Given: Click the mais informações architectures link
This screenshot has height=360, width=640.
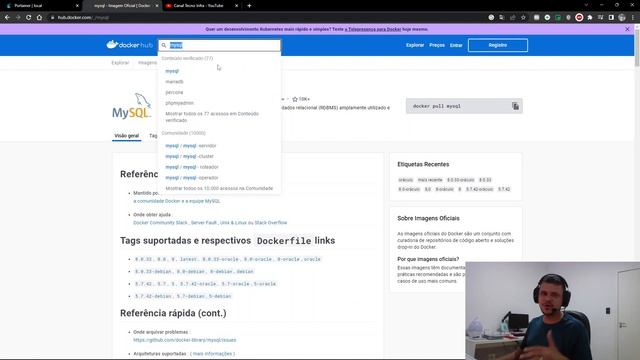Looking at the screenshot, I should pyautogui.click(x=213, y=353).
